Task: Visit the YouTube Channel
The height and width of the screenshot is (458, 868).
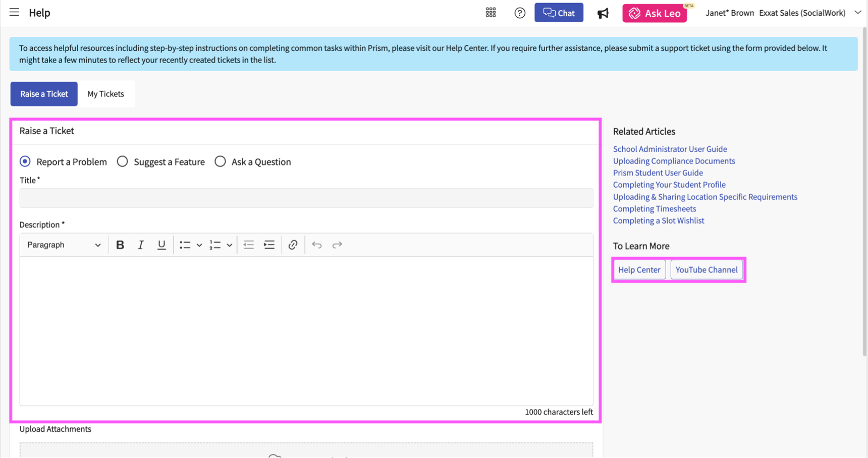Action: tap(707, 269)
